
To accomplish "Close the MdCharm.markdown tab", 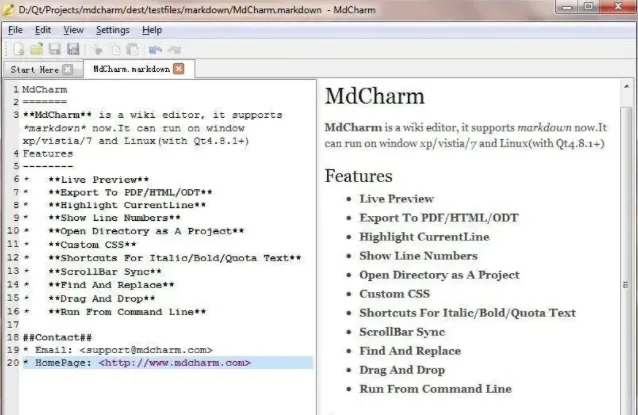I will coord(179,68).
